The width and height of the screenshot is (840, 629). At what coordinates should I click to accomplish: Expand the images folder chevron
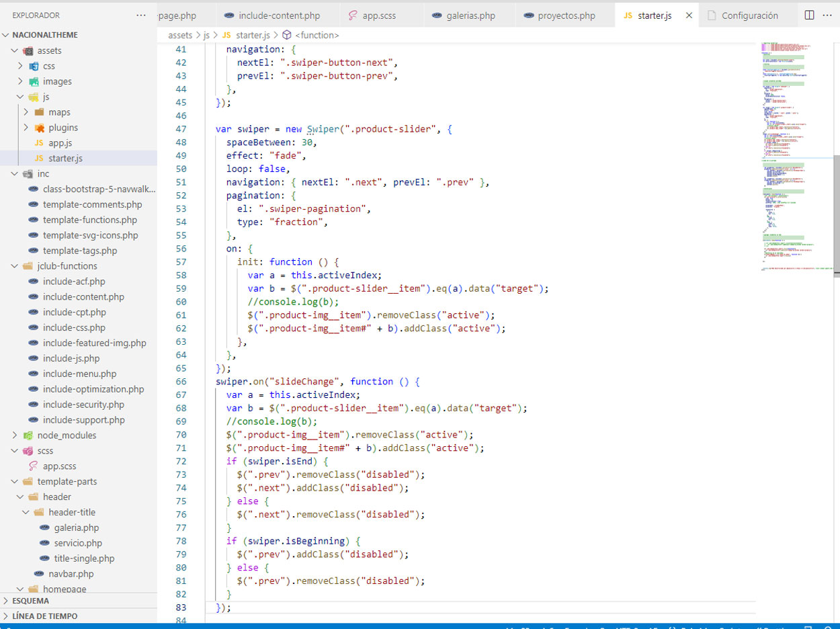[x=21, y=81]
